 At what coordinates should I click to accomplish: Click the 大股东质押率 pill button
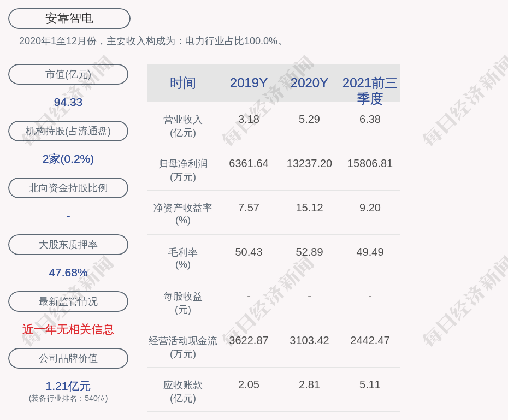68,245
